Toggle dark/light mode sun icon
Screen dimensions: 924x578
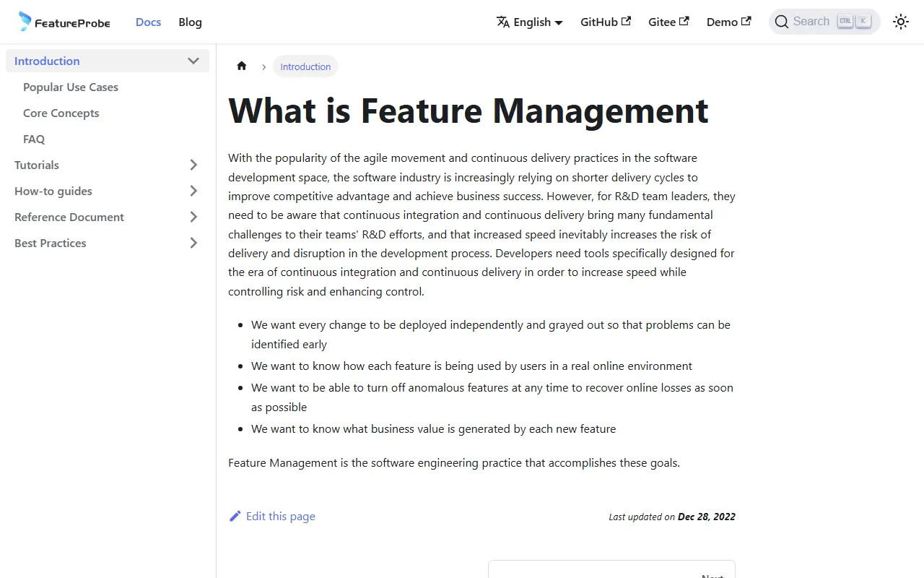pos(901,22)
